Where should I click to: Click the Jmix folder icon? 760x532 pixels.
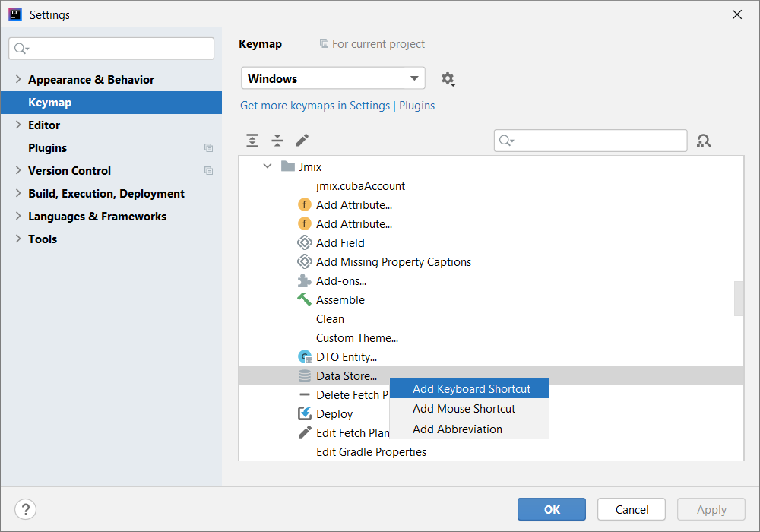tap(288, 166)
